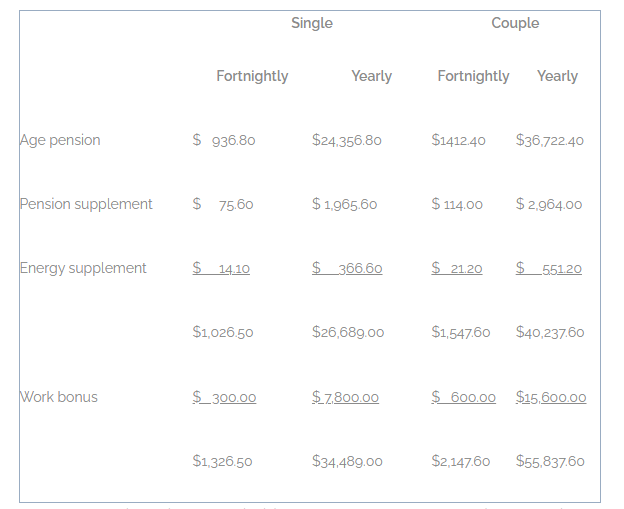Click the underlined $15,600.00 couple yearly bonus
Viewport: 624px width, 509px height.
point(551,398)
